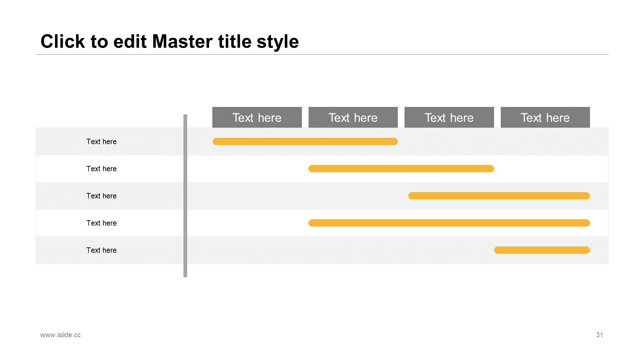Select the orange Gantt bar in the second row

[401, 169]
